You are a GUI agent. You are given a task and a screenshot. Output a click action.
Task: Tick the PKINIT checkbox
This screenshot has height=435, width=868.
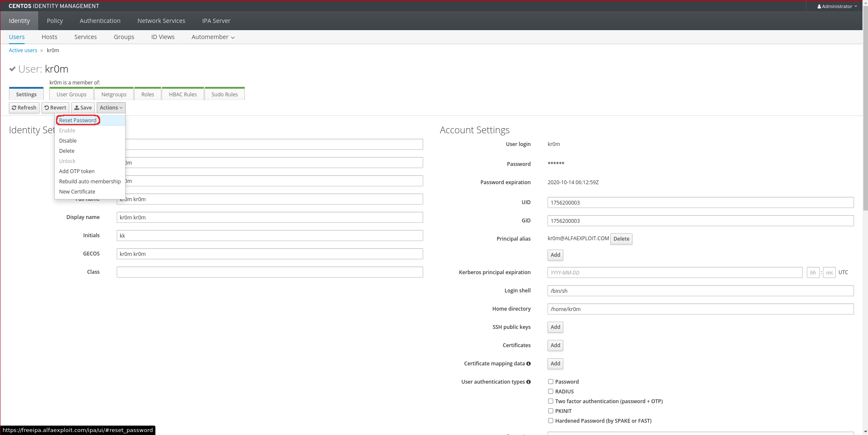pos(551,411)
